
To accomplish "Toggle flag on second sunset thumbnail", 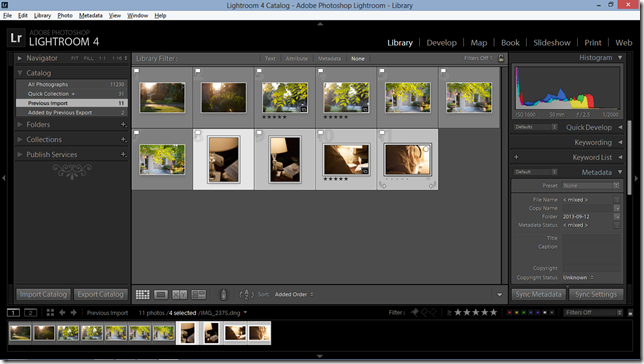I will coord(198,71).
